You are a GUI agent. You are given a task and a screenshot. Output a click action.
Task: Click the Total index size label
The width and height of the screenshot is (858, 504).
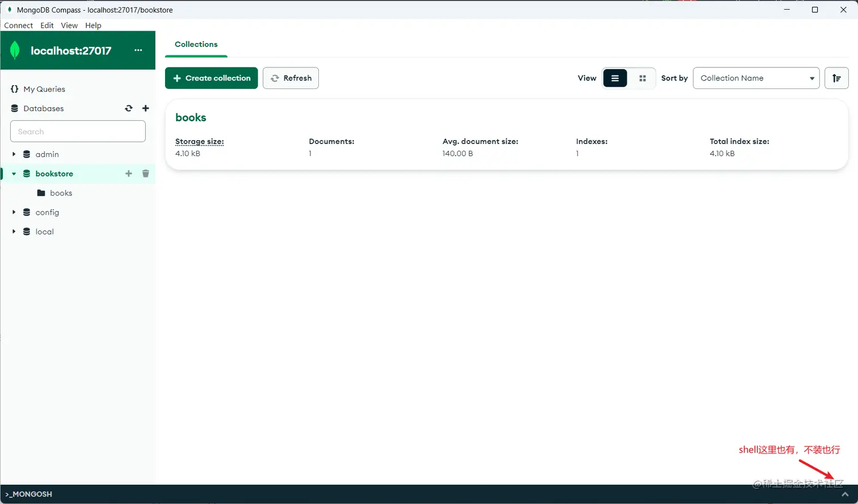[x=739, y=141]
